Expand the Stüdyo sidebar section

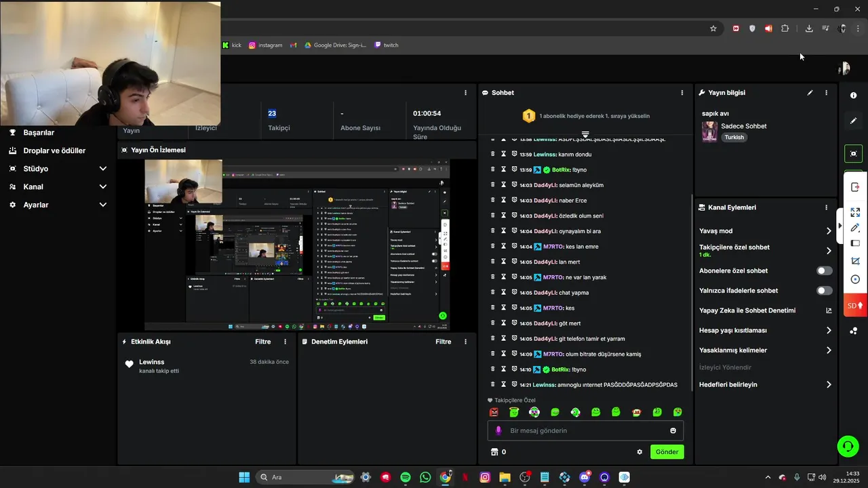point(103,169)
